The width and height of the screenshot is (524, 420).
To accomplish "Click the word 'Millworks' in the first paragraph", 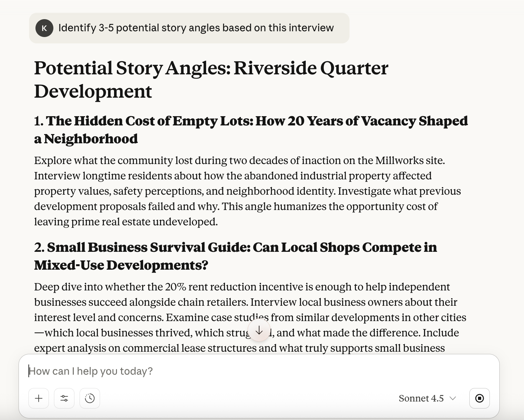I will (399, 160).
